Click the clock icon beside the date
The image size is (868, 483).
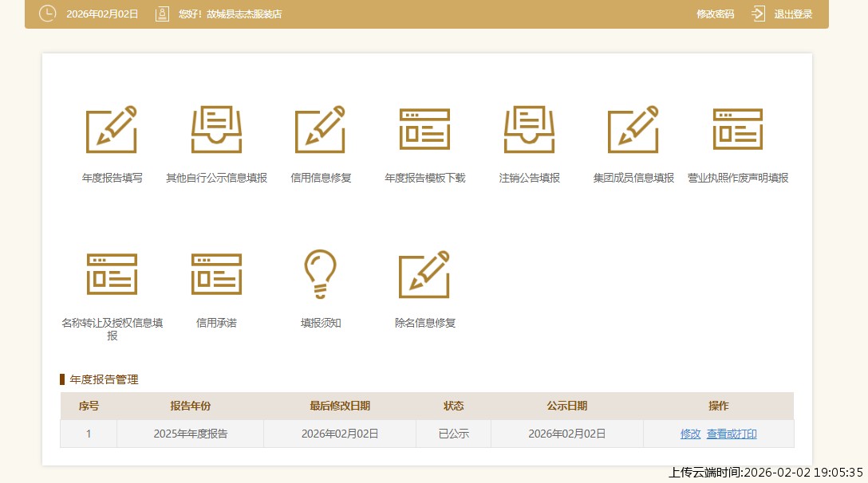[x=48, y=14]
